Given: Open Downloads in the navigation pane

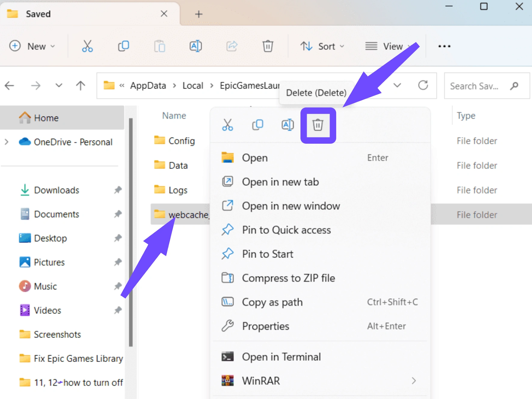Looking at the screenshot, I should (57, 190).
